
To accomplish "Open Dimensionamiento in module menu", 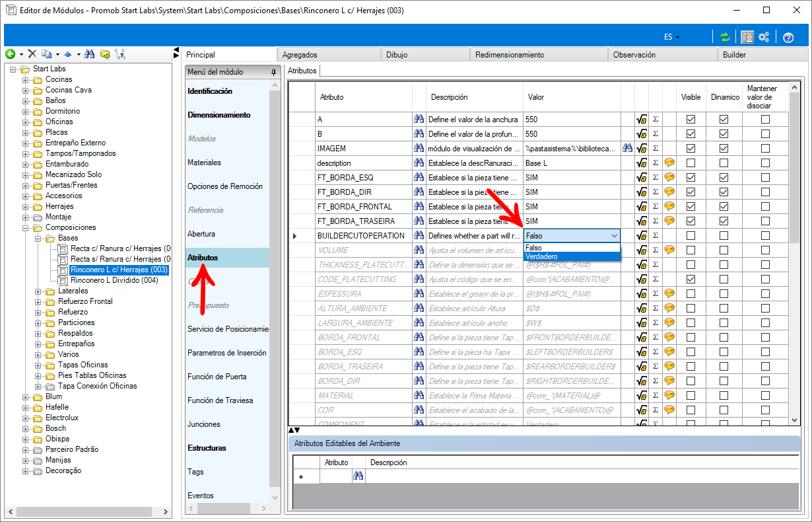I will (x=219, y=115).
